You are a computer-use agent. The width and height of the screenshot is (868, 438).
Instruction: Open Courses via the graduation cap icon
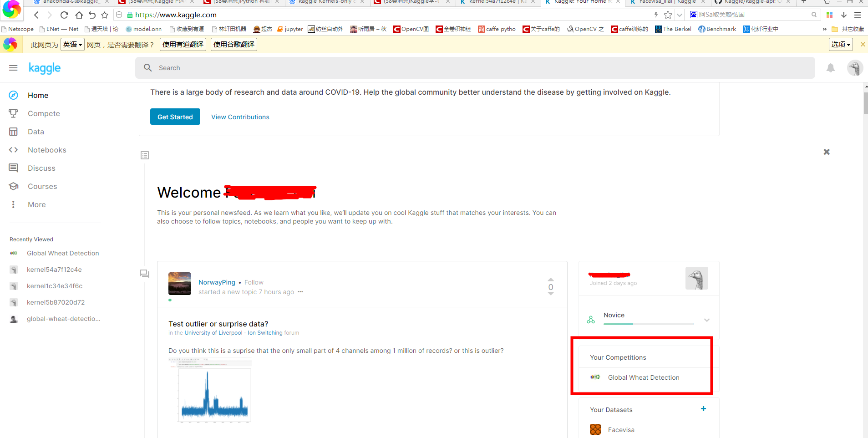click(14, 186)
